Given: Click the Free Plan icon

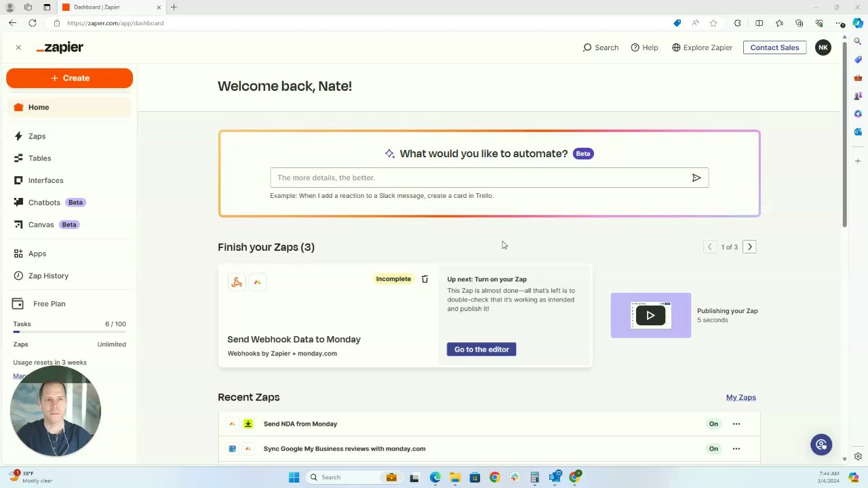Looking at the screenshot, I should click(x=18, y=304).
